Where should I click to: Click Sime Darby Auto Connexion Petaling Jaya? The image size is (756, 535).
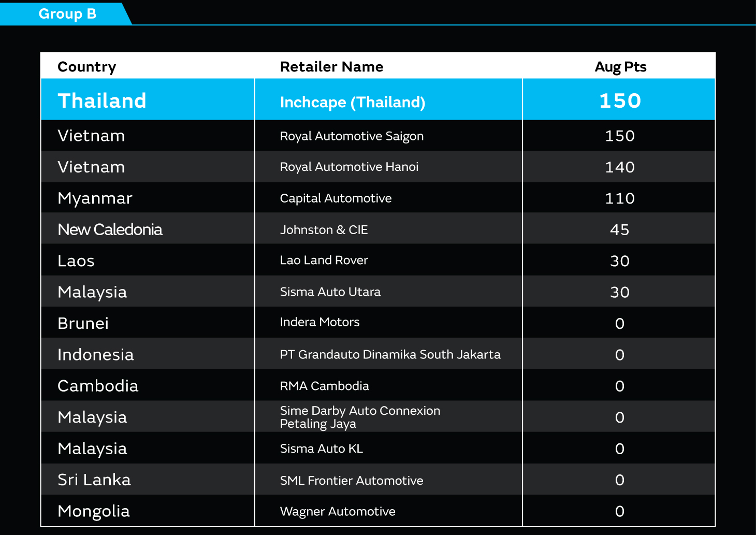click(360, 417)
